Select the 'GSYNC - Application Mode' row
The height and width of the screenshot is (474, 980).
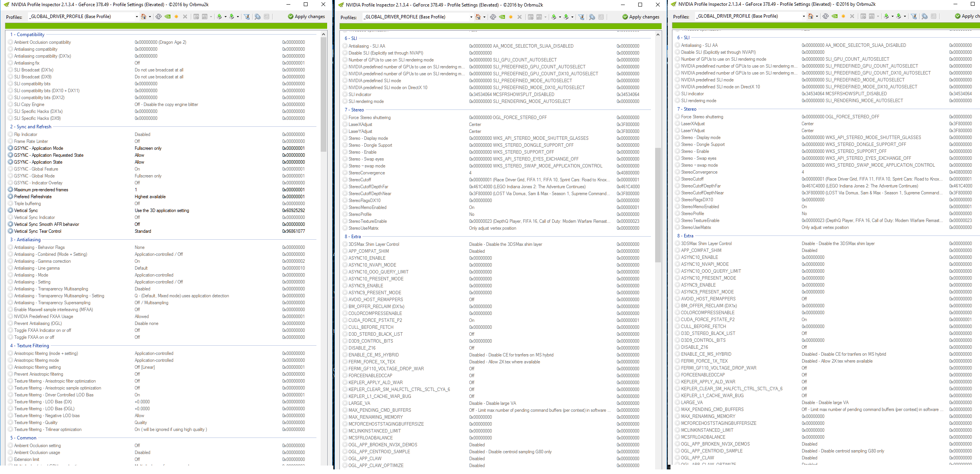pyautogui.click(x=161, y=148)
